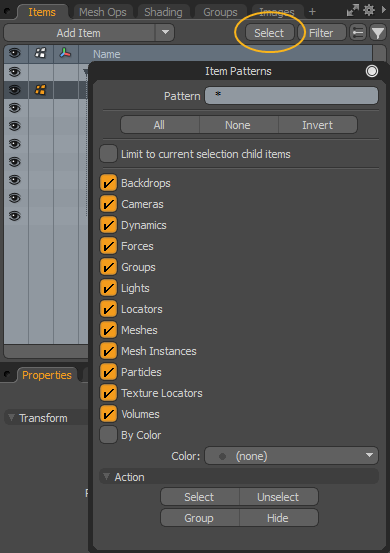
Task: Click the axis transform column header icon
Action: tap(65, 54)
